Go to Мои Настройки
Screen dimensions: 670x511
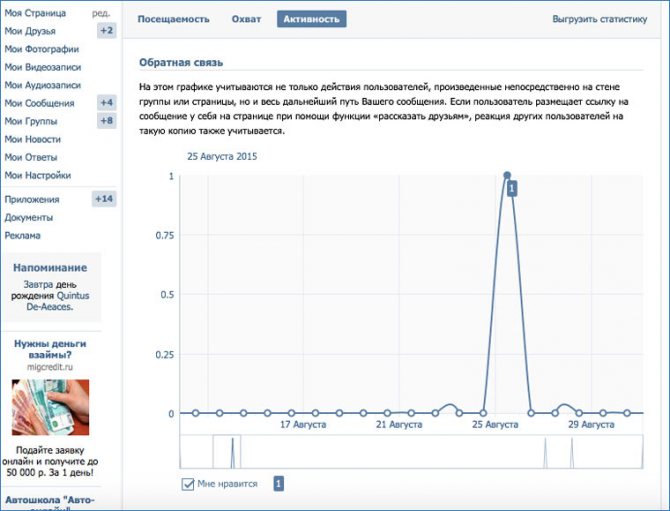click(38, 175)
